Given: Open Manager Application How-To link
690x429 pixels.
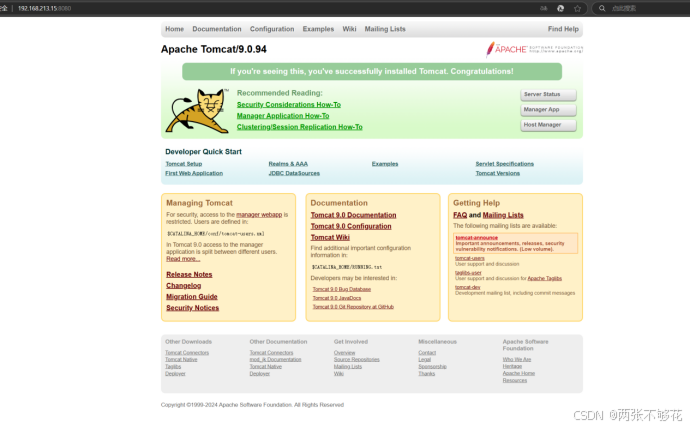Looking at the screenshot, I should (x=283, y=116).
